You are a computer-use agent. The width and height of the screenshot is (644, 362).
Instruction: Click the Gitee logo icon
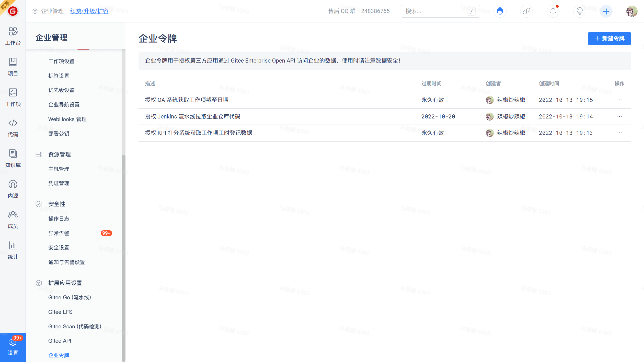13,11
